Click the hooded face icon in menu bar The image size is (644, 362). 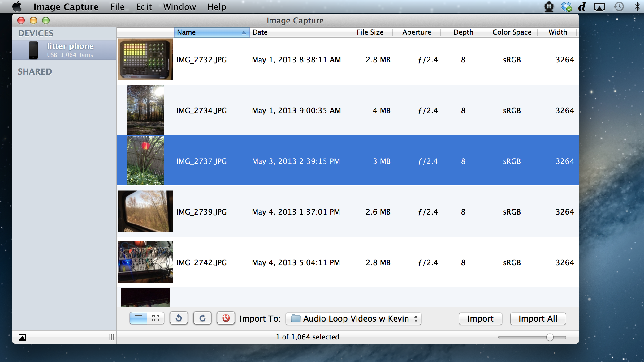click(x=549, y=6)
